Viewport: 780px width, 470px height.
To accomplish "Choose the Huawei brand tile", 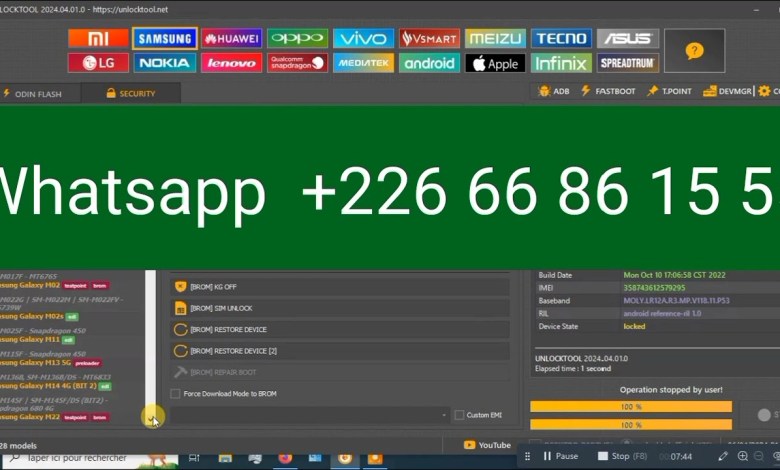I will 231,38.
